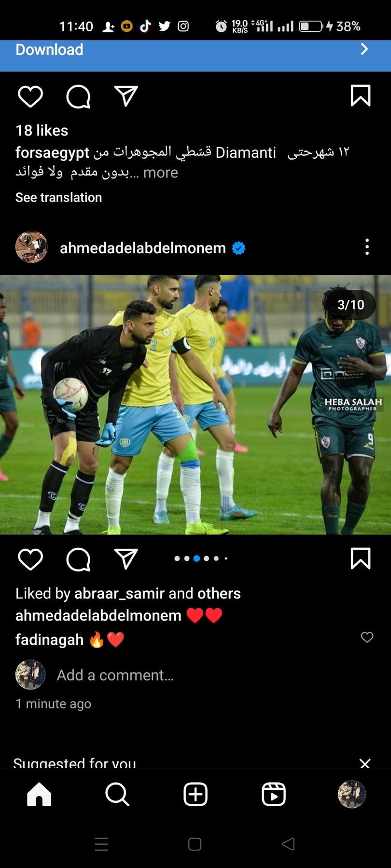Open the Reels tab
391x868 pixels.
tap(274, 794)
